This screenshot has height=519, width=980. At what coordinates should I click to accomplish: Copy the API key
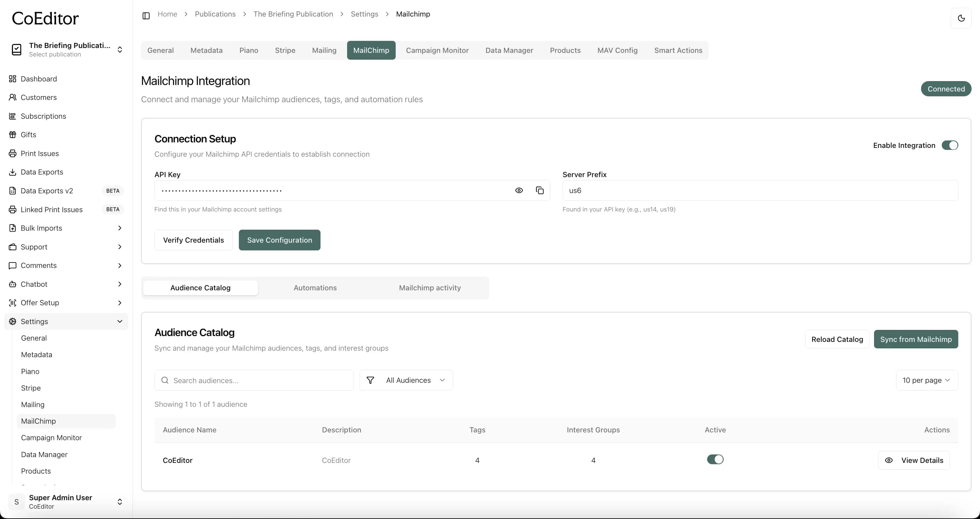(x=540, y=190)
